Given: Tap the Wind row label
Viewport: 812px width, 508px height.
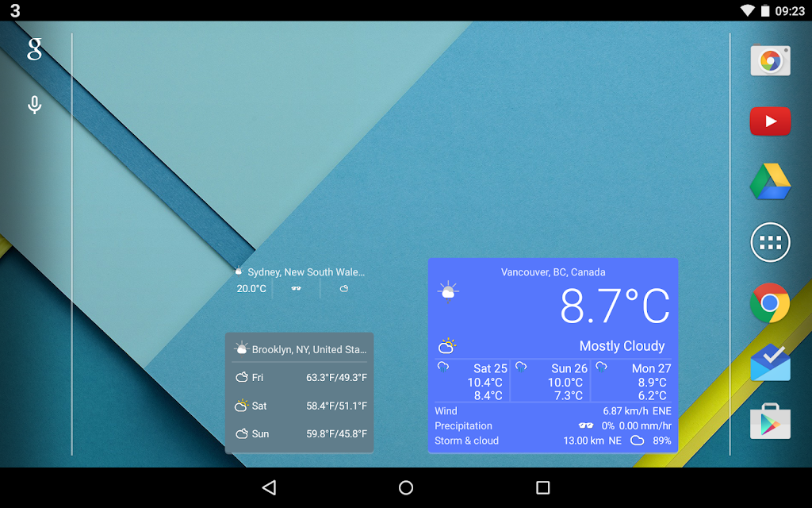Looking at the screenshot, I should pos(446,411).
